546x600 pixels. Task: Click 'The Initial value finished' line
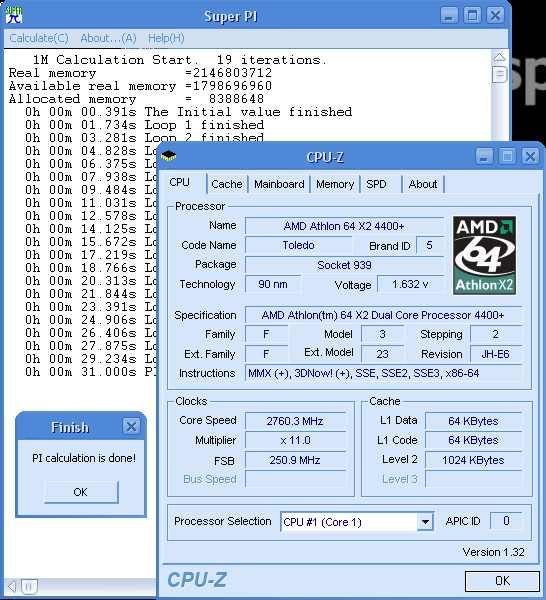[189, 112]
